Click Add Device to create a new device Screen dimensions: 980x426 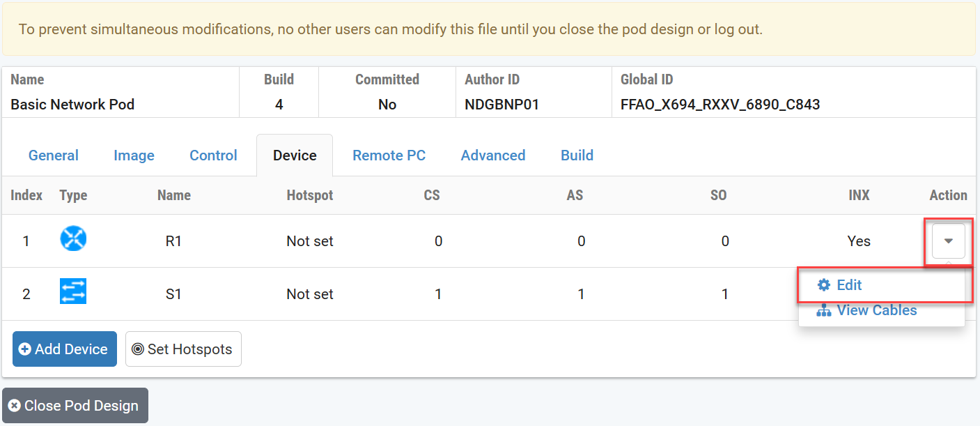(x=64, y=349)
